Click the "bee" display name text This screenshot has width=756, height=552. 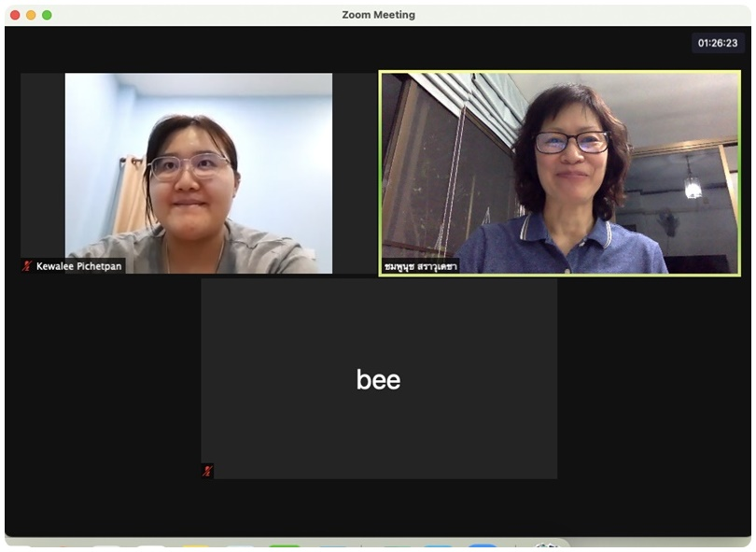(378, 379)
